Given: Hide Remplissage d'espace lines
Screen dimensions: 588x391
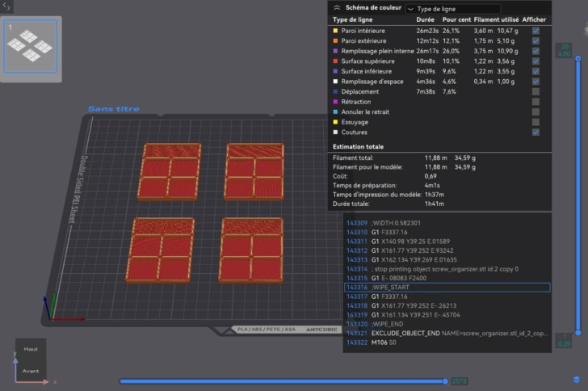Looking at the screenshot, I should pyautogui.click(x=535, y=82).
